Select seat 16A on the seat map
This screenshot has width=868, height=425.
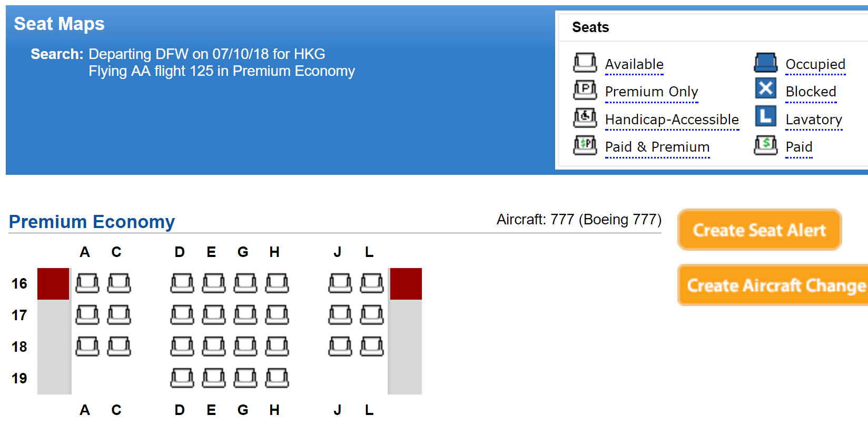tap(87, 283)
